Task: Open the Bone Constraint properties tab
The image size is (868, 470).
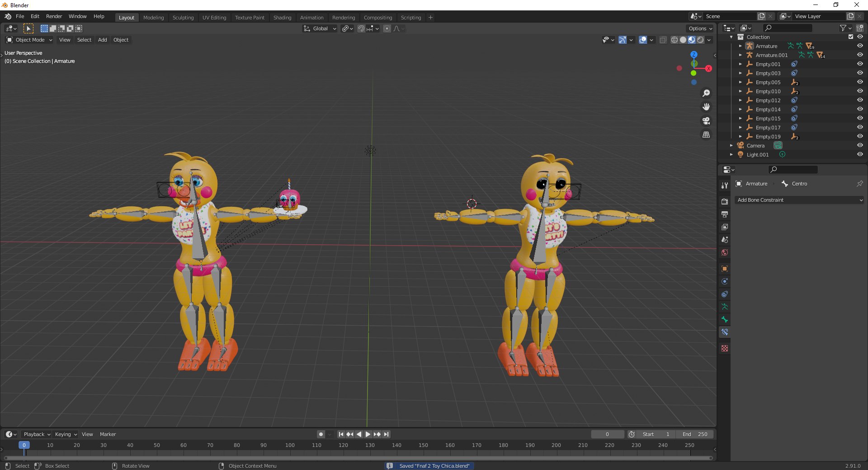Action: (725, 332)
